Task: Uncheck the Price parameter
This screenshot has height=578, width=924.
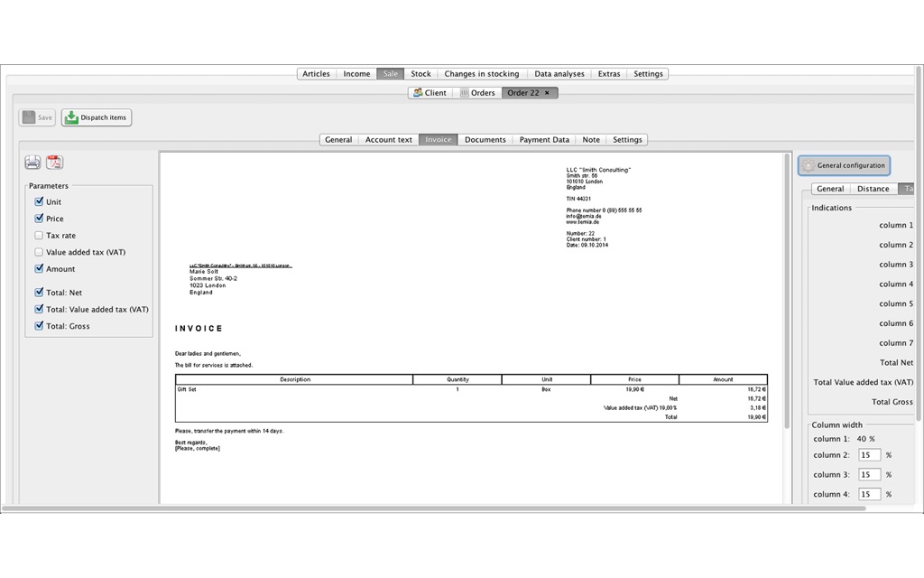Action: coord(39,219)
